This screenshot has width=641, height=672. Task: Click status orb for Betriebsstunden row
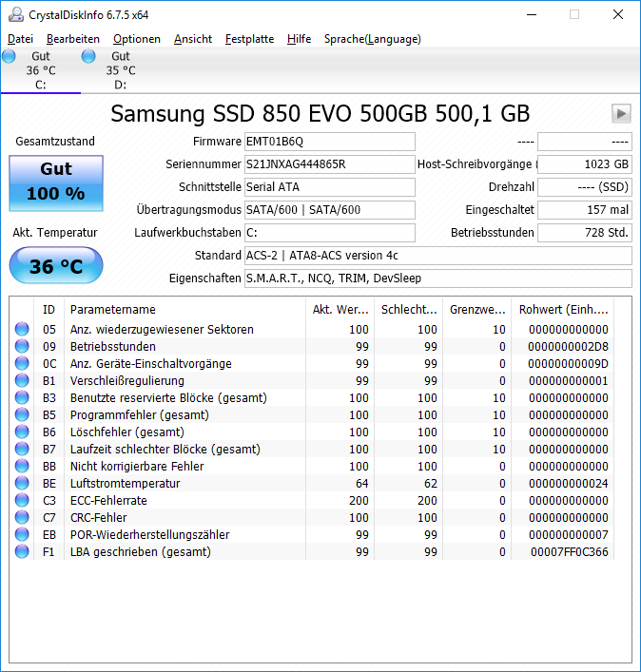click(x=22, y=346)
